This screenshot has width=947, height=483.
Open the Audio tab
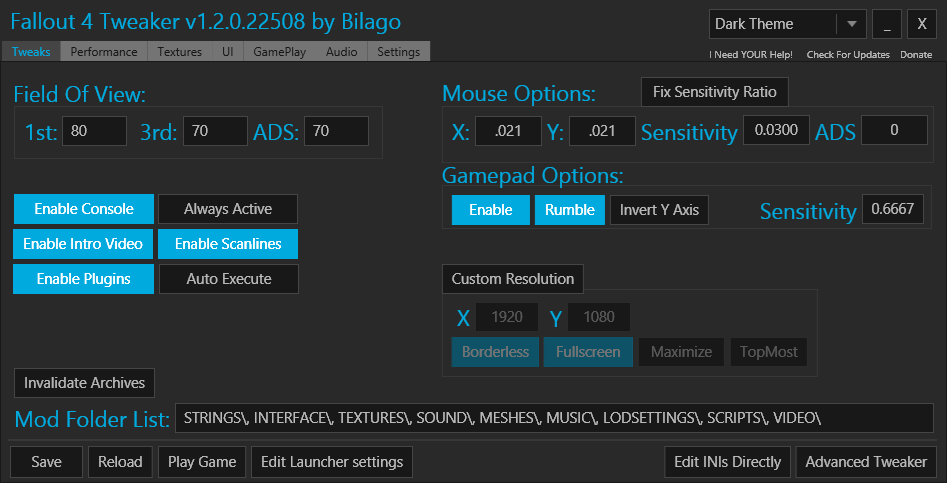pos(342,52)
